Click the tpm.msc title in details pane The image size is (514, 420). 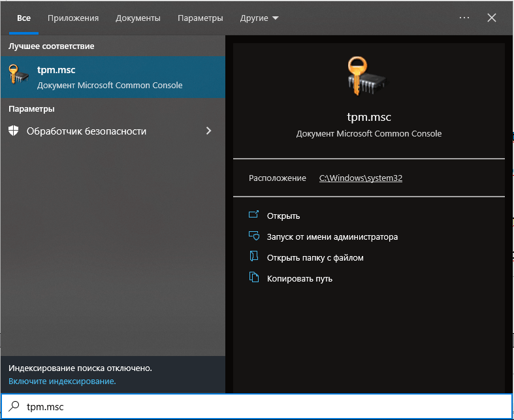coord(369,117)
